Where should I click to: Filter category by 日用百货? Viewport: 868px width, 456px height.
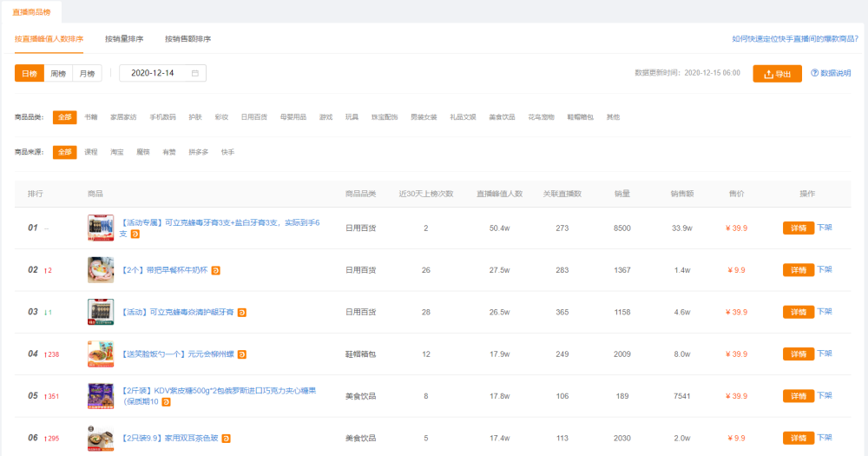pyautogui.click(x=254, y=117)
